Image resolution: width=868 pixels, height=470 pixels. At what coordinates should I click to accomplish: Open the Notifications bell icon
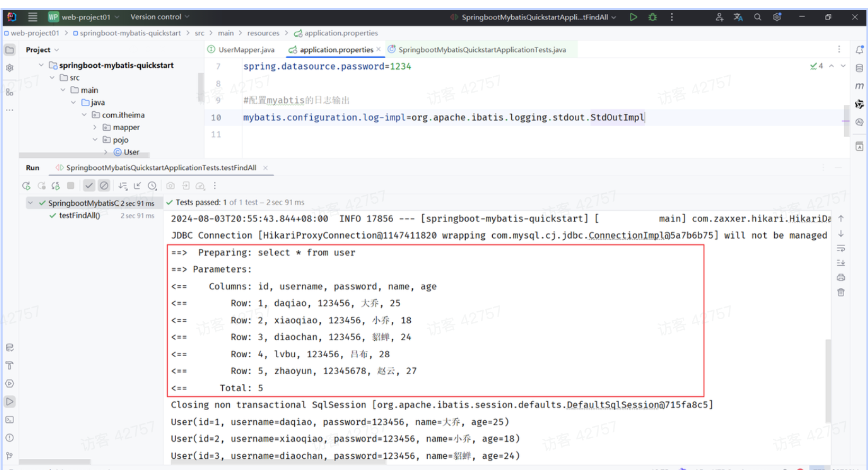860,50
